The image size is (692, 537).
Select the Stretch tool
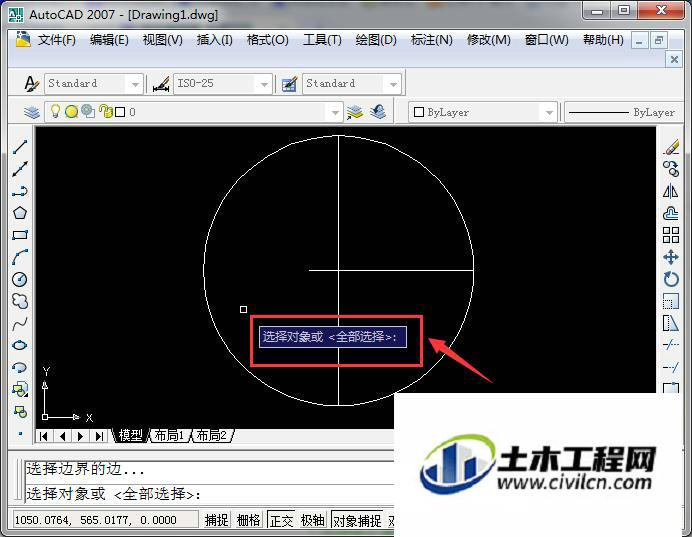[671, 323]
